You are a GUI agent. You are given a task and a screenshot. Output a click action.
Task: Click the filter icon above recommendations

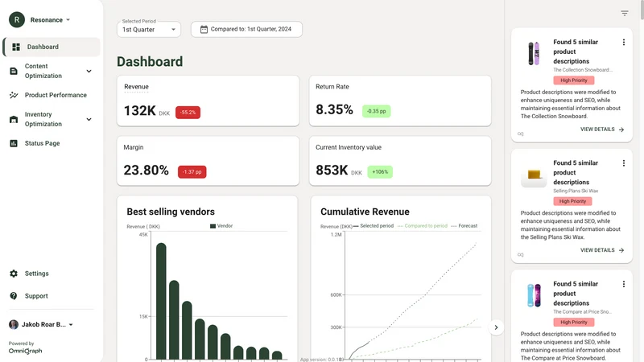625,14
